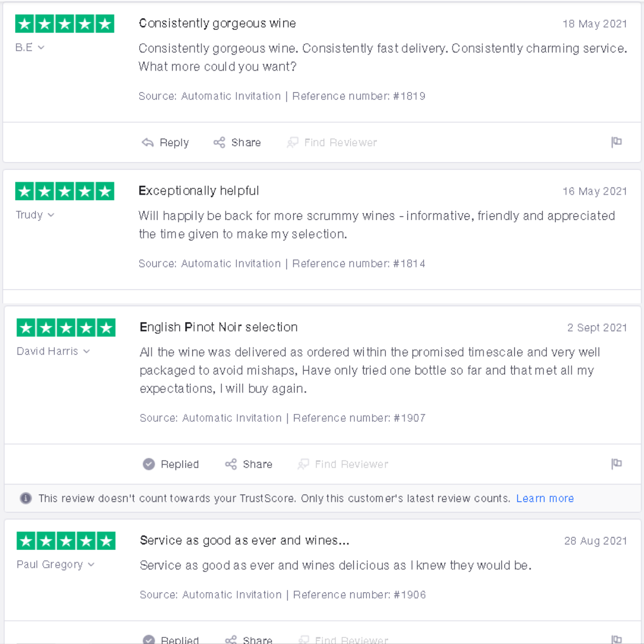Flag David Harris's review
This screenshot has width=644, height=644.
[617, 463]
